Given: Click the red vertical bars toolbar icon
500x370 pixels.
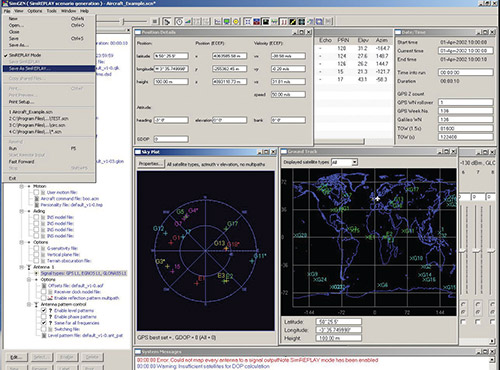Looking at the screenshot, I should (284, 22).
